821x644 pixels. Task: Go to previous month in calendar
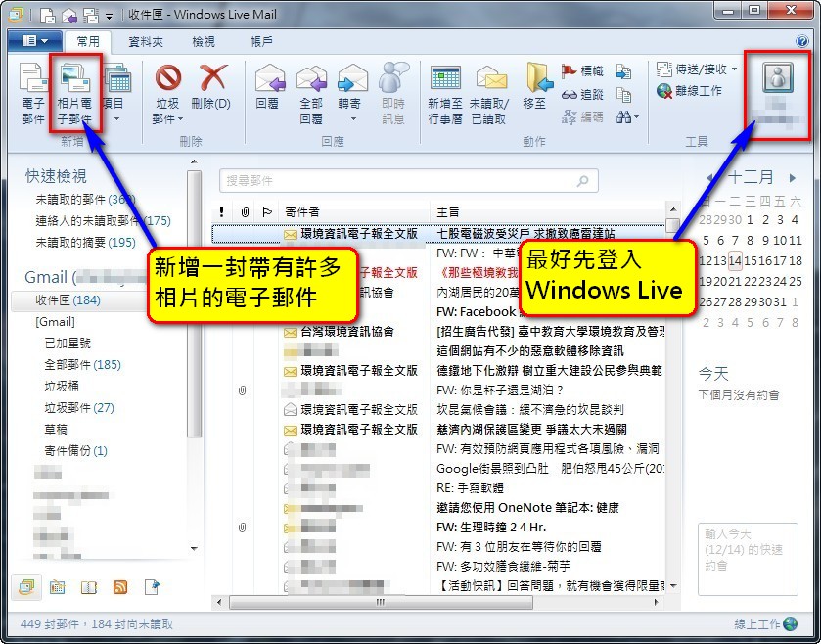click(x=709, y=178)
